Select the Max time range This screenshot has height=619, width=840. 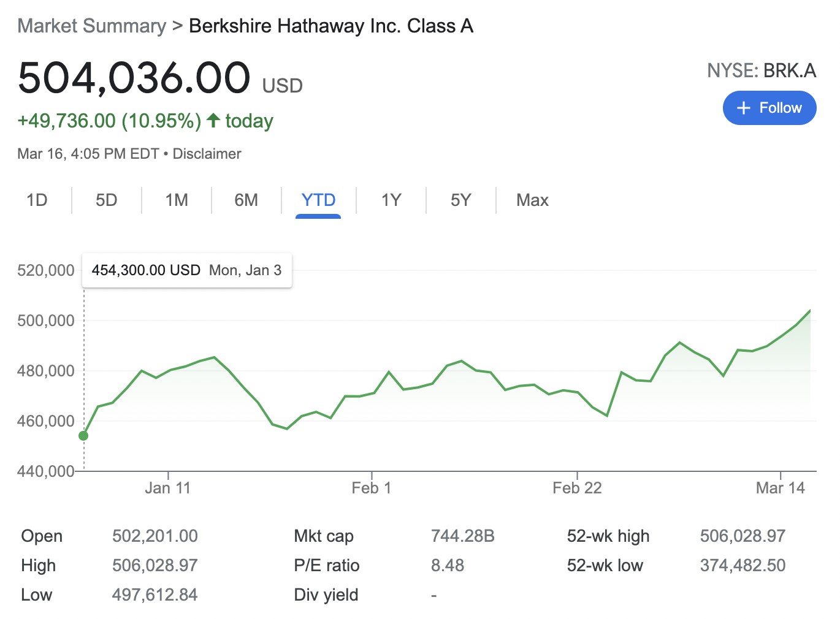532,200
